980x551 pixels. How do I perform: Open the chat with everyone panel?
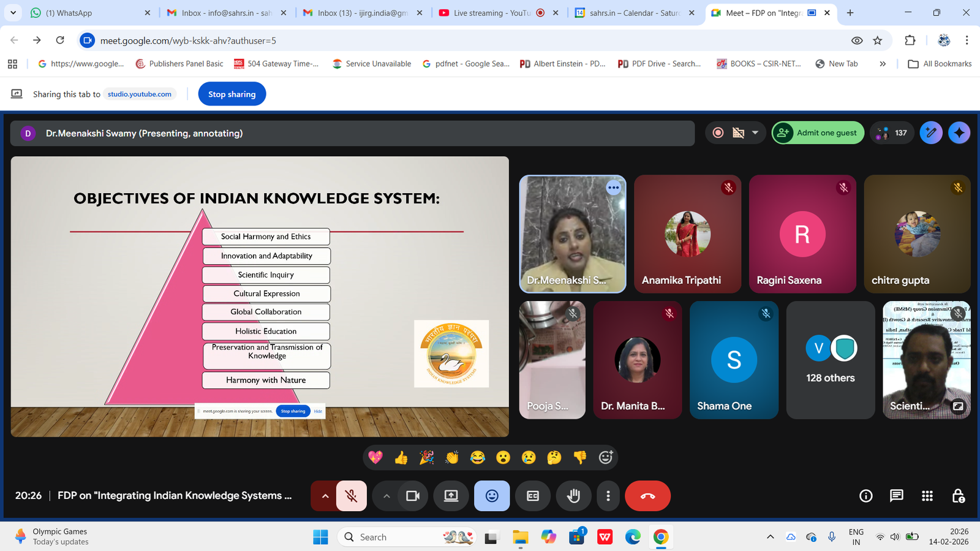click(x=896, y=496)
